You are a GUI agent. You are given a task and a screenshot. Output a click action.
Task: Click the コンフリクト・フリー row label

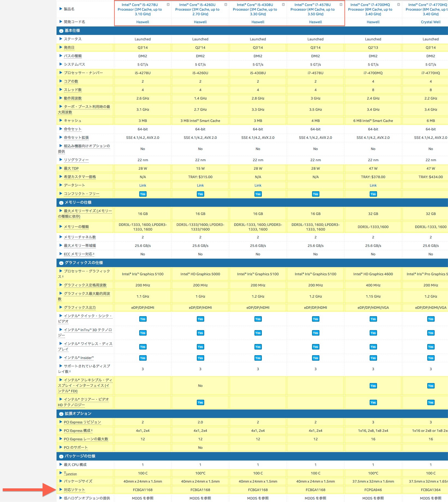coord(82,194)
